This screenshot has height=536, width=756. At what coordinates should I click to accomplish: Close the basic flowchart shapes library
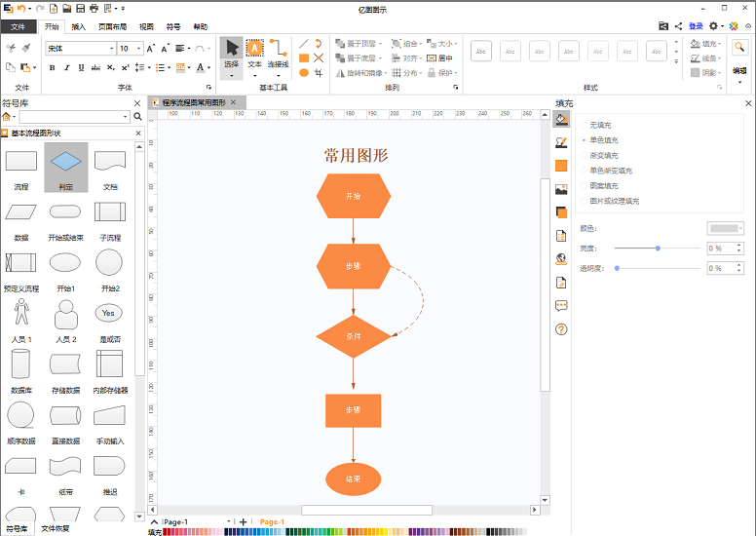point(138,134)
